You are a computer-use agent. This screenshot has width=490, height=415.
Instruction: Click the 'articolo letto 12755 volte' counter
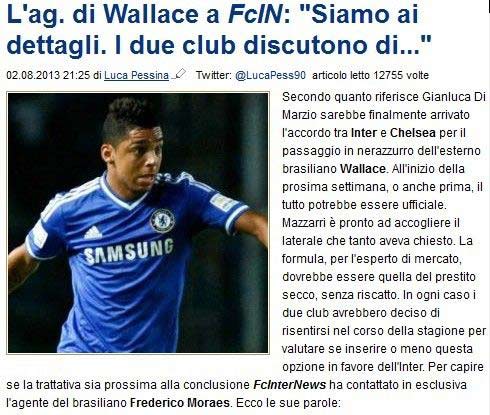click(x=370, y=75)
